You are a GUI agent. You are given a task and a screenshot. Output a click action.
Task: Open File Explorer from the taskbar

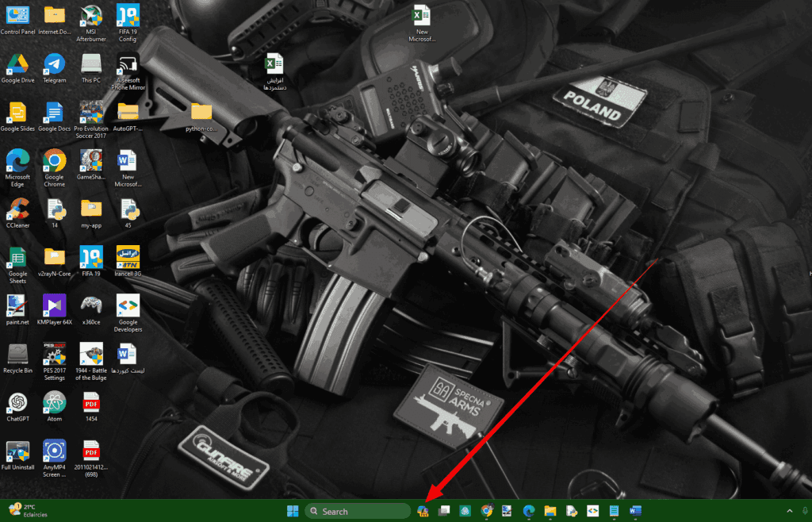[550, 511]
